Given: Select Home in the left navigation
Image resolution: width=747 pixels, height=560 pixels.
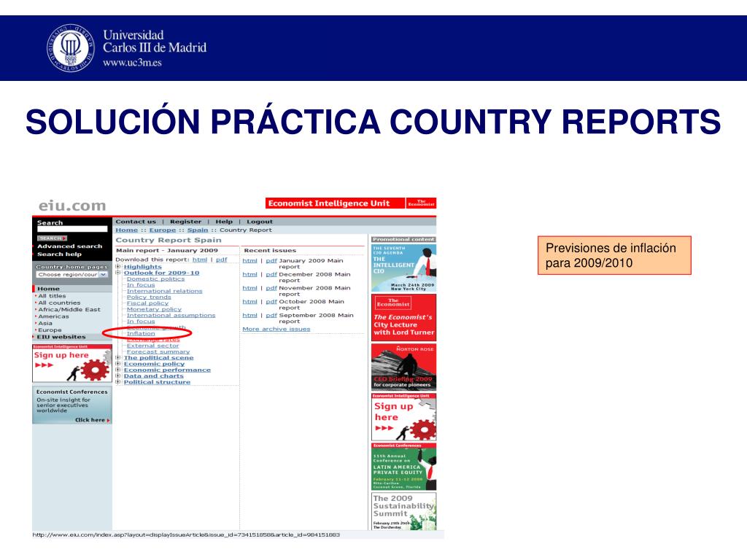Looking at the screenshot, I should pyautogui.click(x=48, y=289).
